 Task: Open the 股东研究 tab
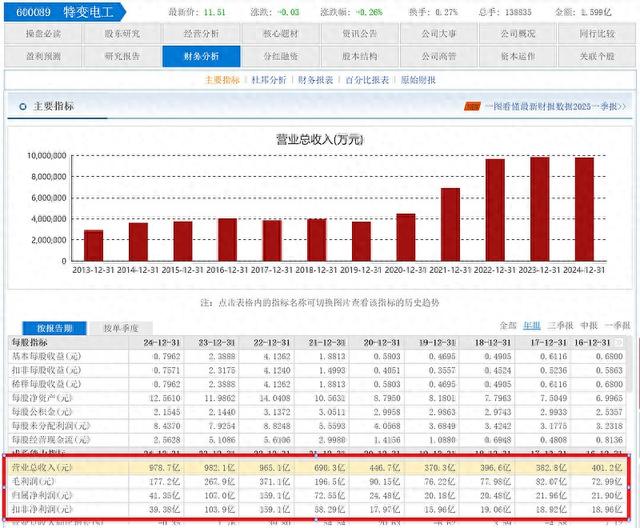click(x=122, y=33)
